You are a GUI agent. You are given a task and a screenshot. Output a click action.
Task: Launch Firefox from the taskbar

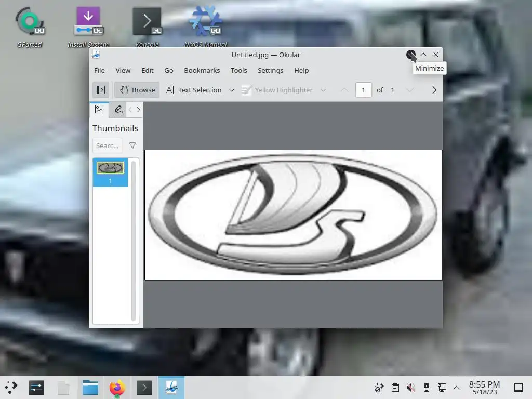(x=117, y=388)
